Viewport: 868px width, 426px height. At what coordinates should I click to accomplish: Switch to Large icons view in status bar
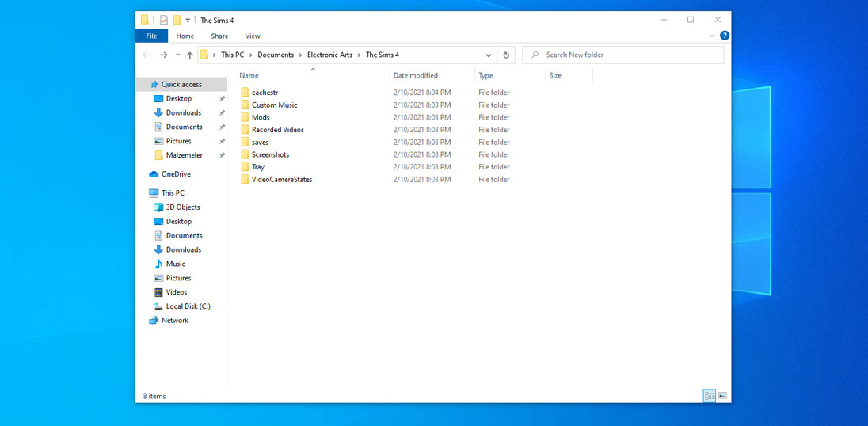[x=722, y=396]
